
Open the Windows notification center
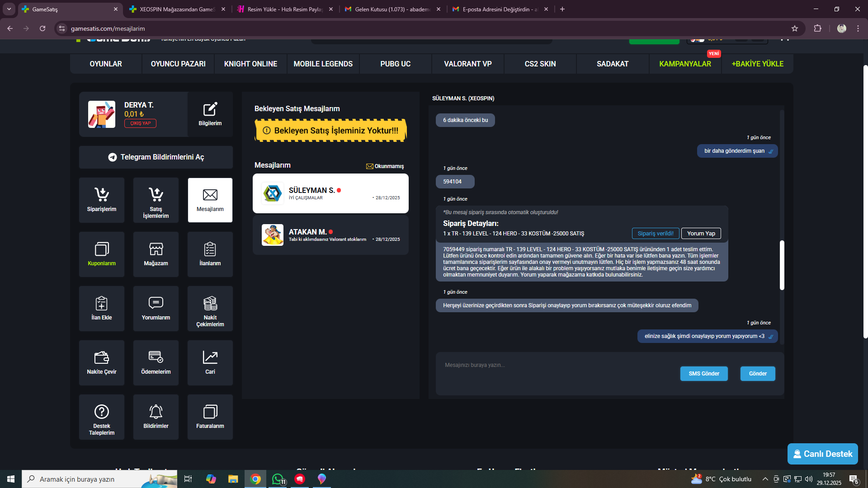tap(854, 479)
